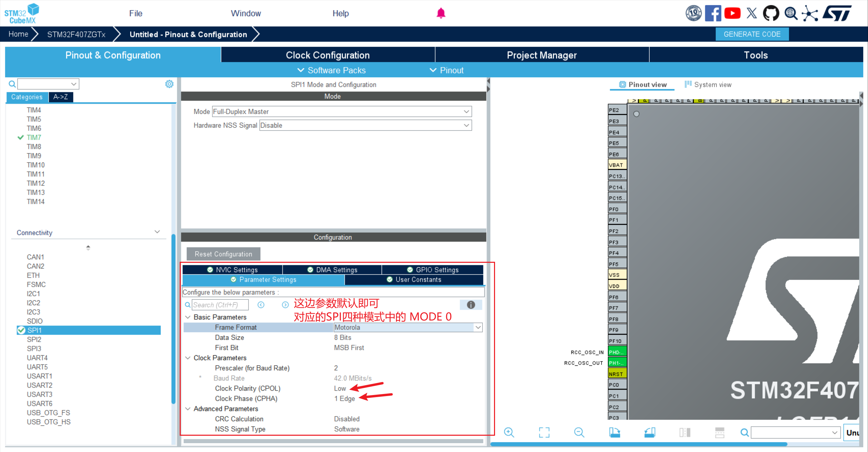Click the notification bell icon
868x452 pixels.
click(x=441, y=13)
